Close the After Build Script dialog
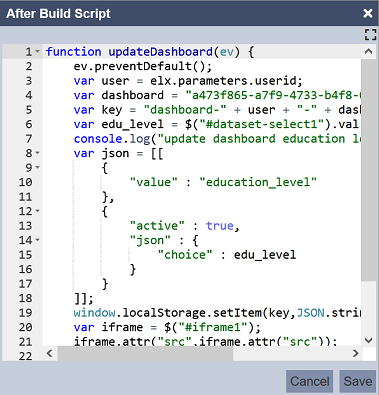379x395 pixels. click(368, 13)
